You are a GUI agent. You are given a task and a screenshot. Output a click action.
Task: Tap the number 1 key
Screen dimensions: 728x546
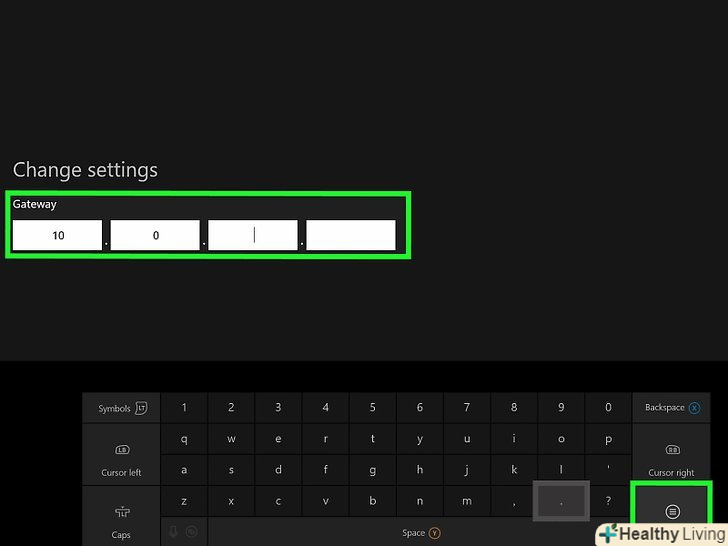[x=184, y=408]
